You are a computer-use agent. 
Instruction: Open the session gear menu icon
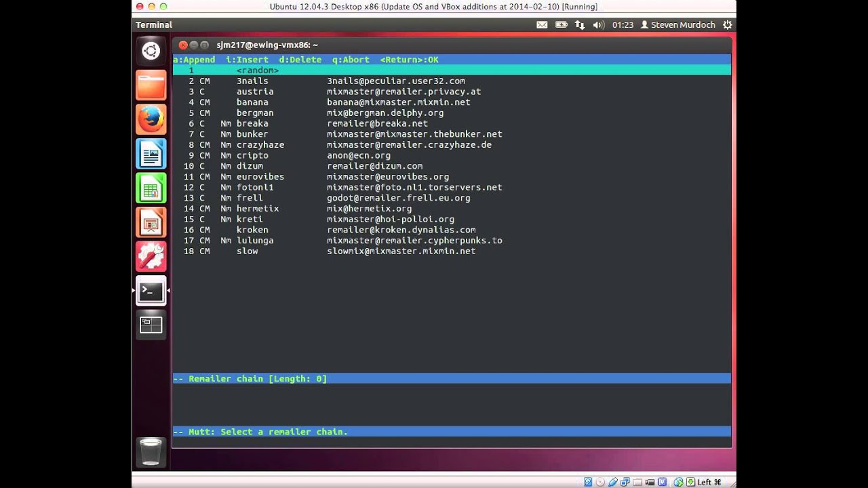(x=727, y=24)
